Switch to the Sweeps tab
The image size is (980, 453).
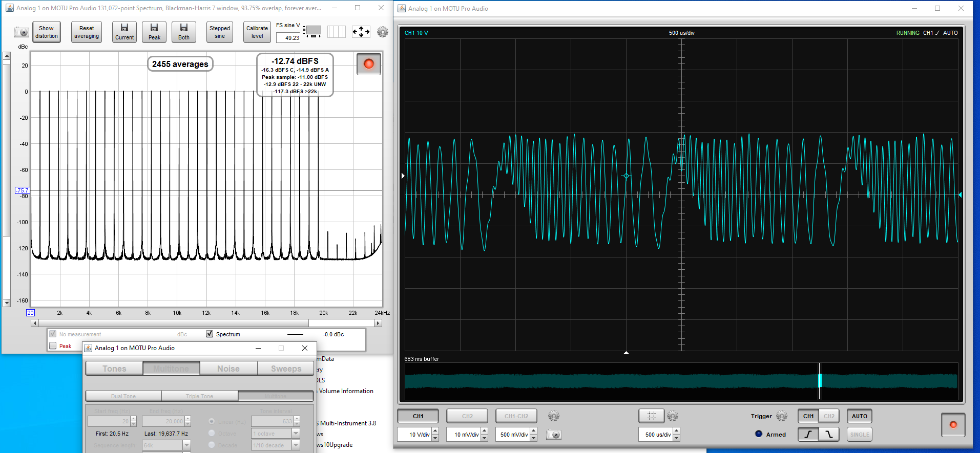pos(286,369)
